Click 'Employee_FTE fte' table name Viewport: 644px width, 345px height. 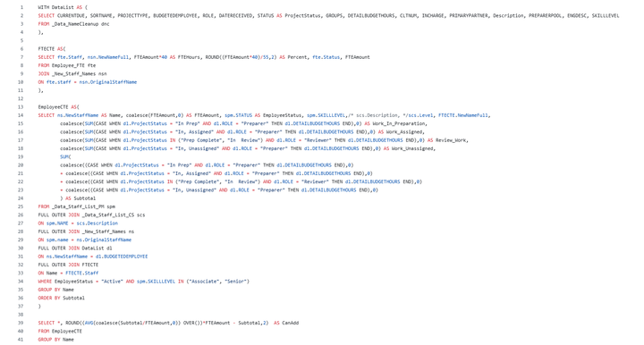[73, 65]
